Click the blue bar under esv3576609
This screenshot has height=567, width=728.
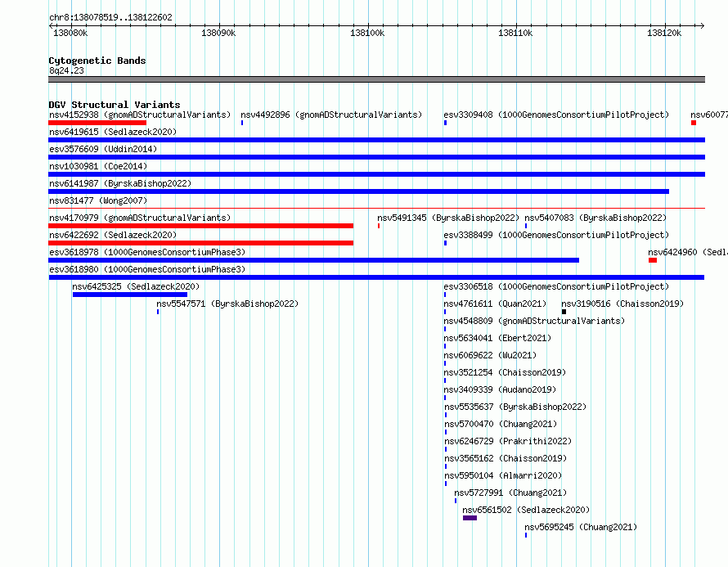click(376, 157)
